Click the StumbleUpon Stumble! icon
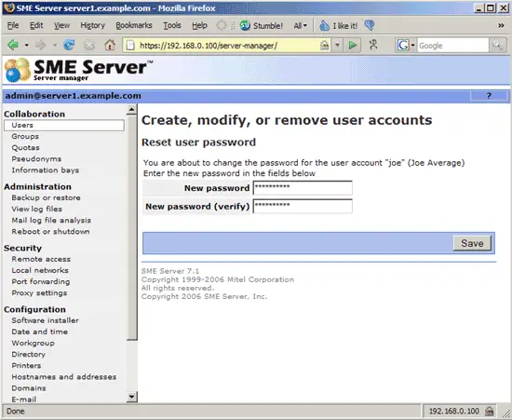 click(245, 25)
